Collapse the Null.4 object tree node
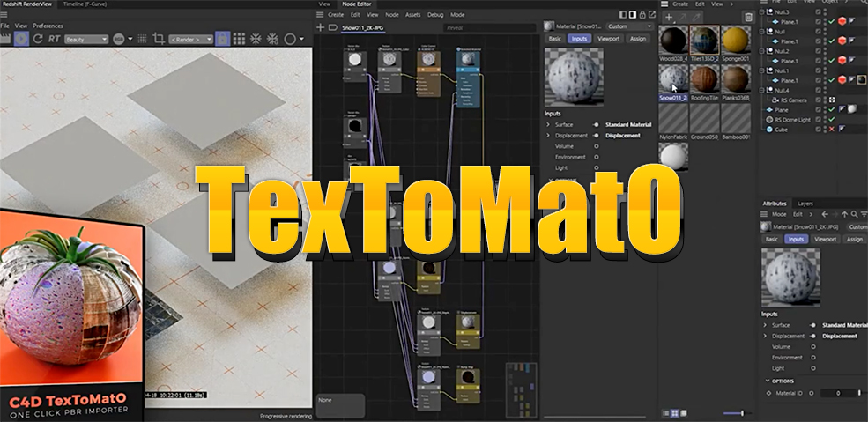868x422 pixels. pyautogui.click(x=761, y=90)
